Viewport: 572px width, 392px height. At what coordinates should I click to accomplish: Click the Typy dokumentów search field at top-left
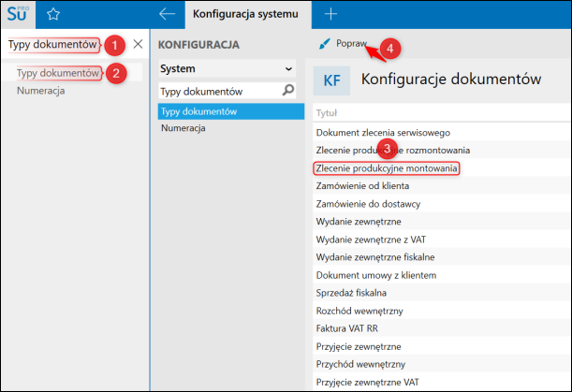(x=53, y=45)
